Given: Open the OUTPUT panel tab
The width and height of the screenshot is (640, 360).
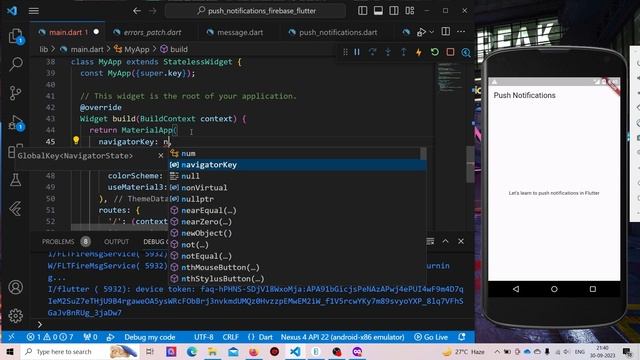Looking at the screenshot, I should tap(116, 242).
